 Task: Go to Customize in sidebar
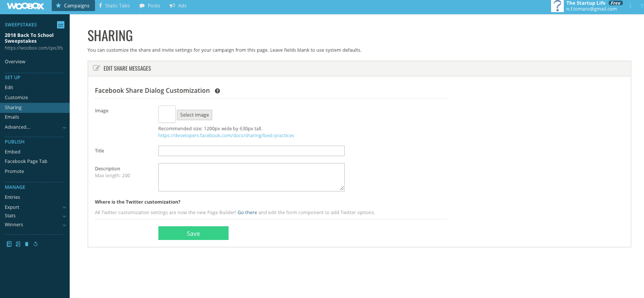(16, 98)
